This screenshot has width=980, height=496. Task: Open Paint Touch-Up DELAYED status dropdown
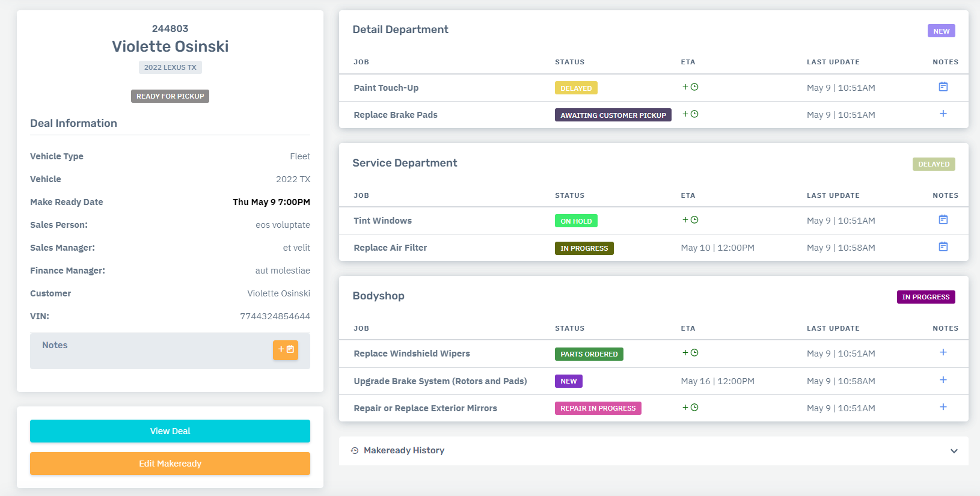click(x=575, y=88)
